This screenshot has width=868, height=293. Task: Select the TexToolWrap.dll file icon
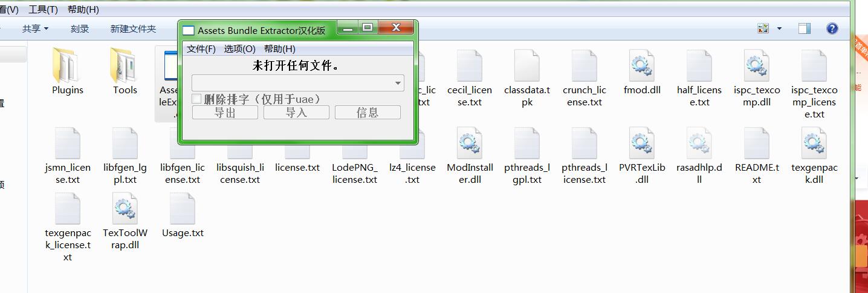click(125, 209)
